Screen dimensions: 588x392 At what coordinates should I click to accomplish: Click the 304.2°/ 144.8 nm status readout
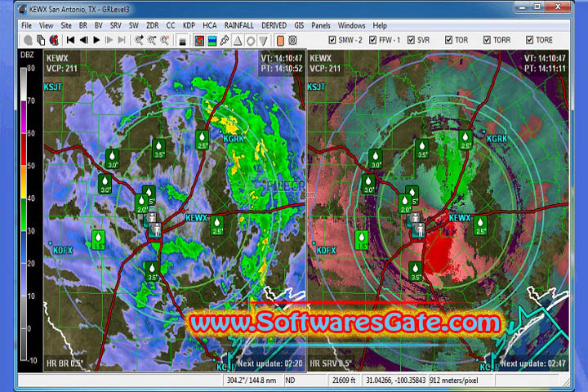(x=252, y=381)
